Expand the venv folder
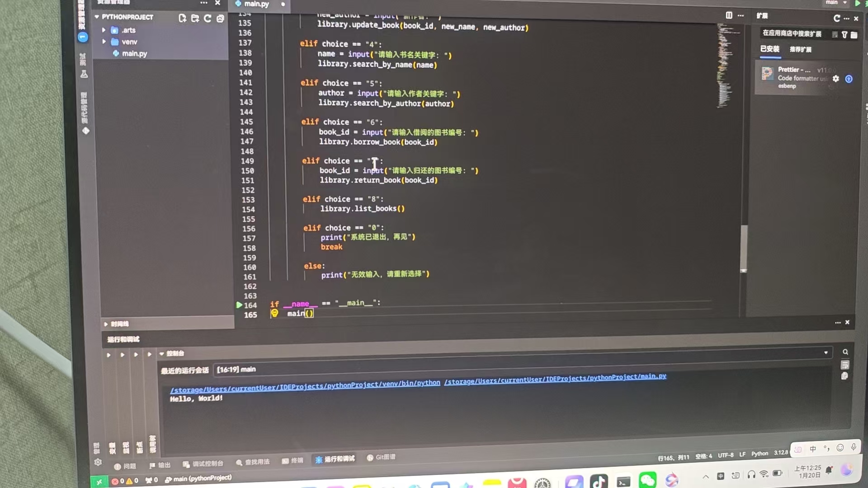868x488 pixels. [x=104, y=42]
